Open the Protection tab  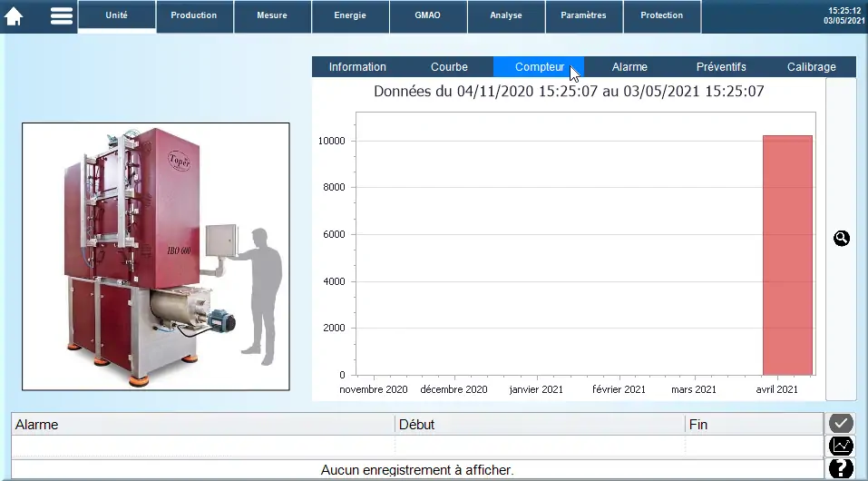(x=661, y=15)
